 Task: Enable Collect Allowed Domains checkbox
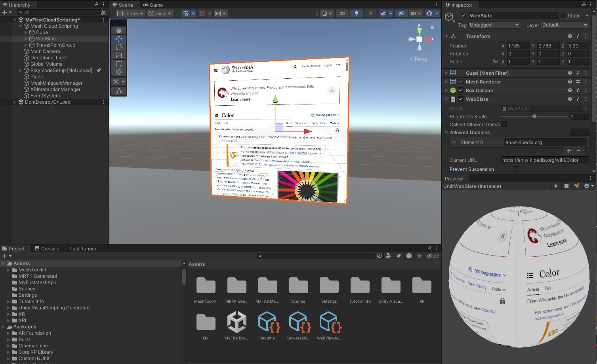(504, 124)
